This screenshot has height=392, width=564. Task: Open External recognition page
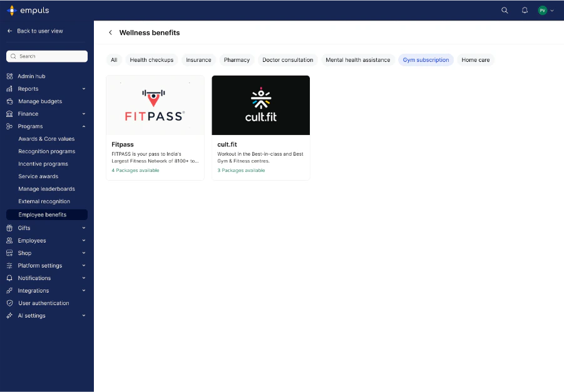click(44, 201)
